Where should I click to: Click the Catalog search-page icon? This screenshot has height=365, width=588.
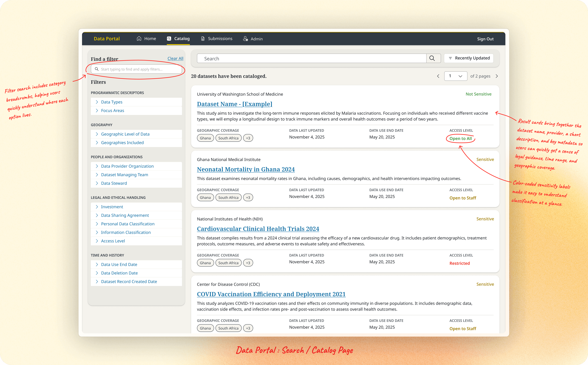pyautogui.click(x=169, y=39)
